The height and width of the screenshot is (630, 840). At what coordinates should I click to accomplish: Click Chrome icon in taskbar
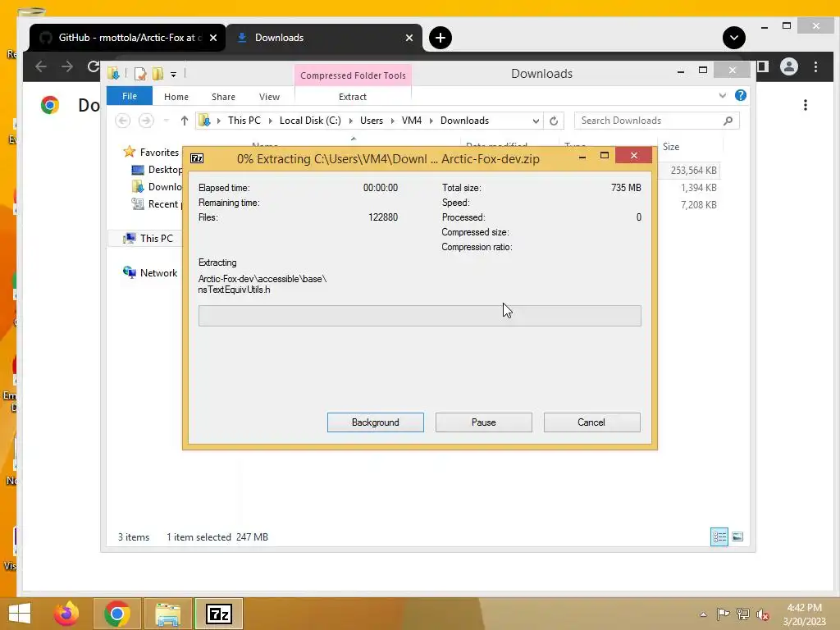pyautogui.click(x=117, y=614)
